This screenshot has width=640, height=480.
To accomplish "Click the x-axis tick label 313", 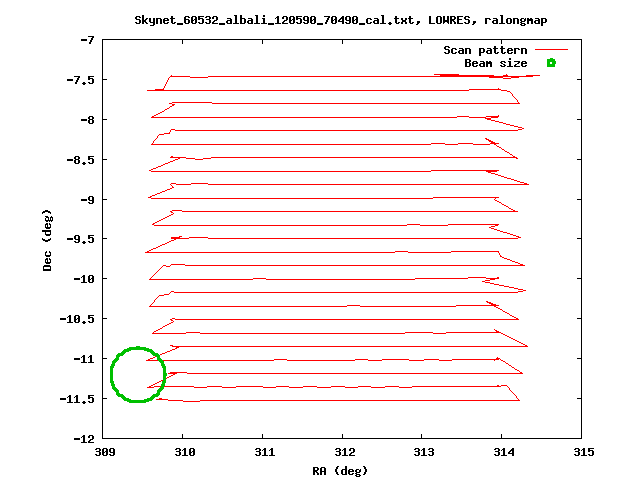I will [424, 452].
